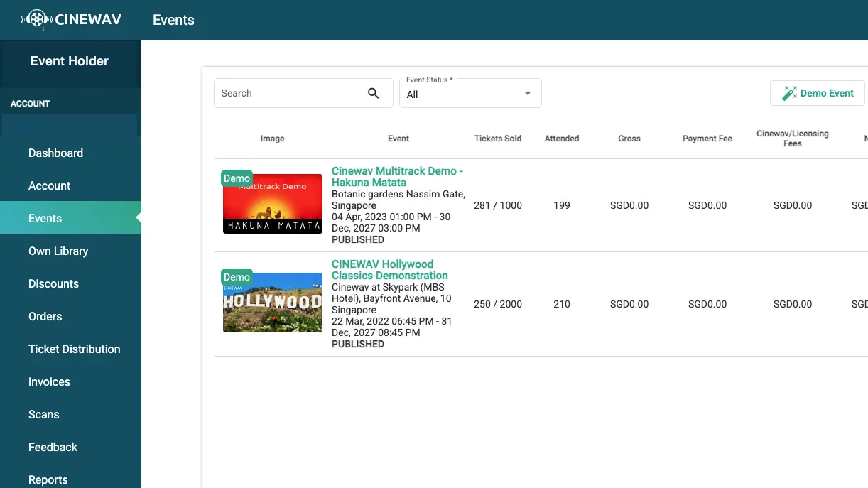Open the Discounts page
This screenshot has height=488, width=868.
tap(53, 283)
